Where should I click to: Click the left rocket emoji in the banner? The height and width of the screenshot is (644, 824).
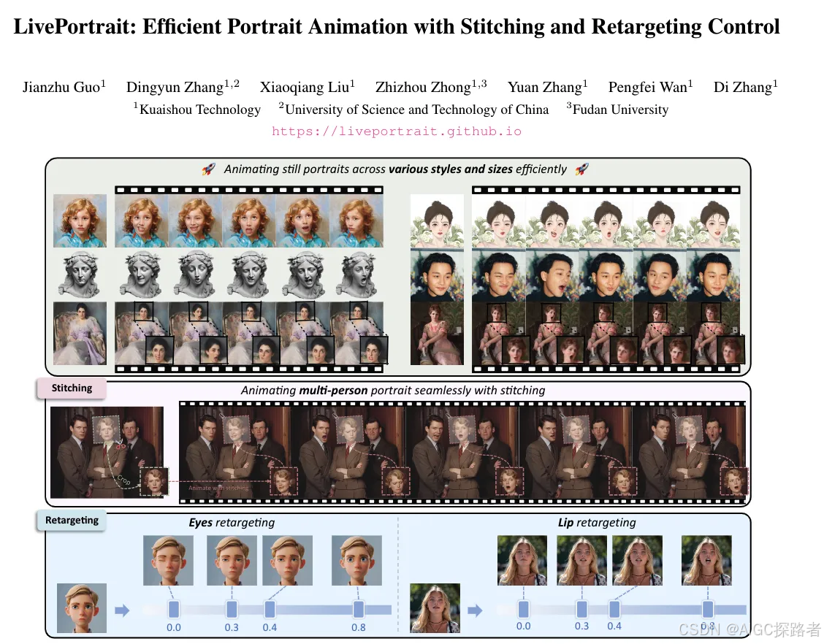(x=208, y=169)
